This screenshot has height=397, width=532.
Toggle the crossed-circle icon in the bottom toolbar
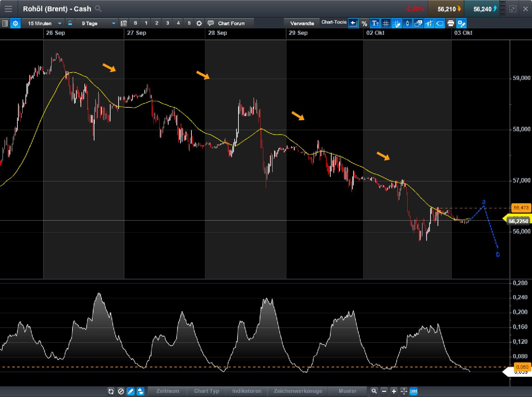pyautogui.click(x=121, y=391)
